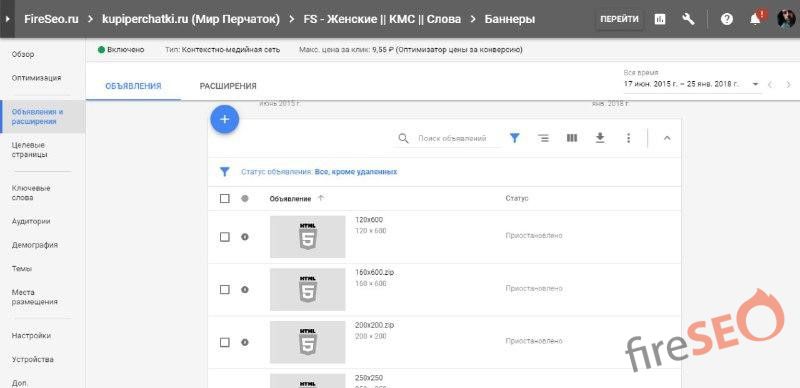Click the search magnifier icon
The image size is (800, 388).
point(404,138)
